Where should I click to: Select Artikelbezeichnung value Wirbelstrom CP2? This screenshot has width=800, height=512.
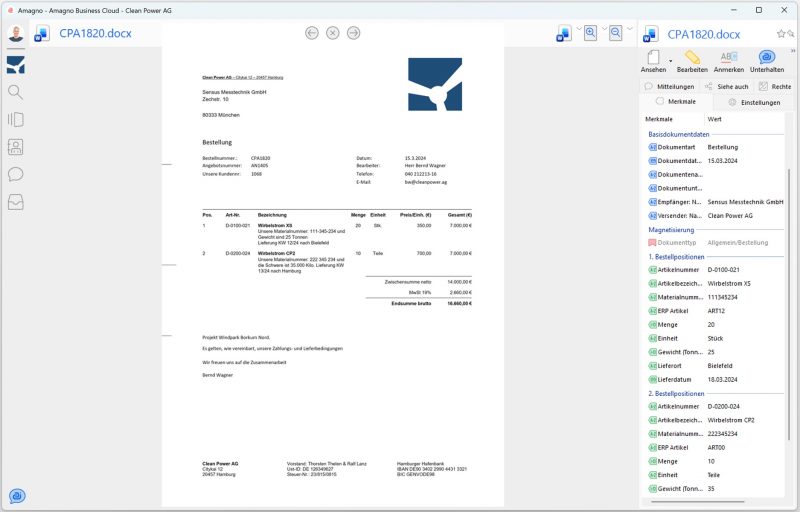(731, 420)
